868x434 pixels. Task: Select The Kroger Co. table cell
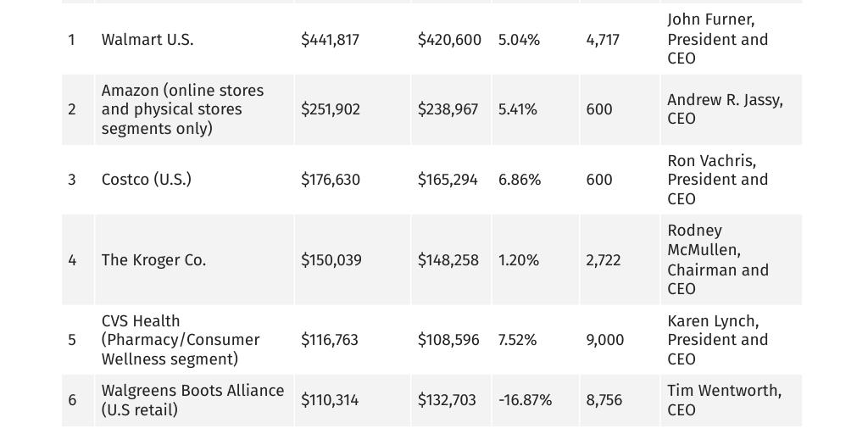coord(153,260)
